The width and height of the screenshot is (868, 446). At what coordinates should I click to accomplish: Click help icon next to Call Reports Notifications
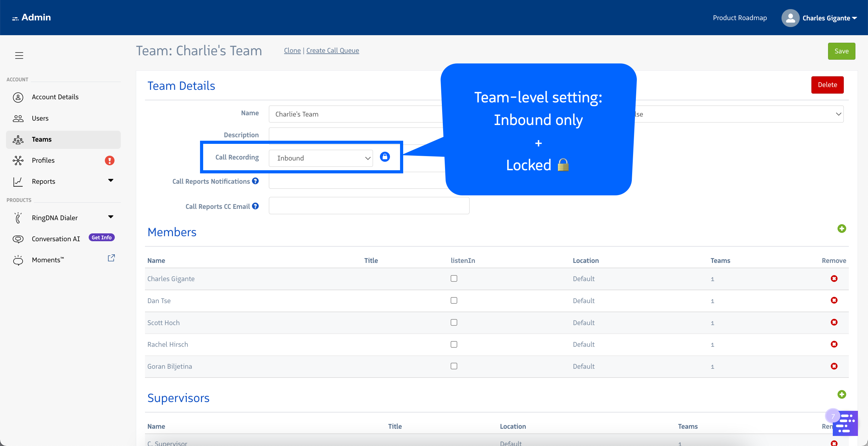[255, 181]
